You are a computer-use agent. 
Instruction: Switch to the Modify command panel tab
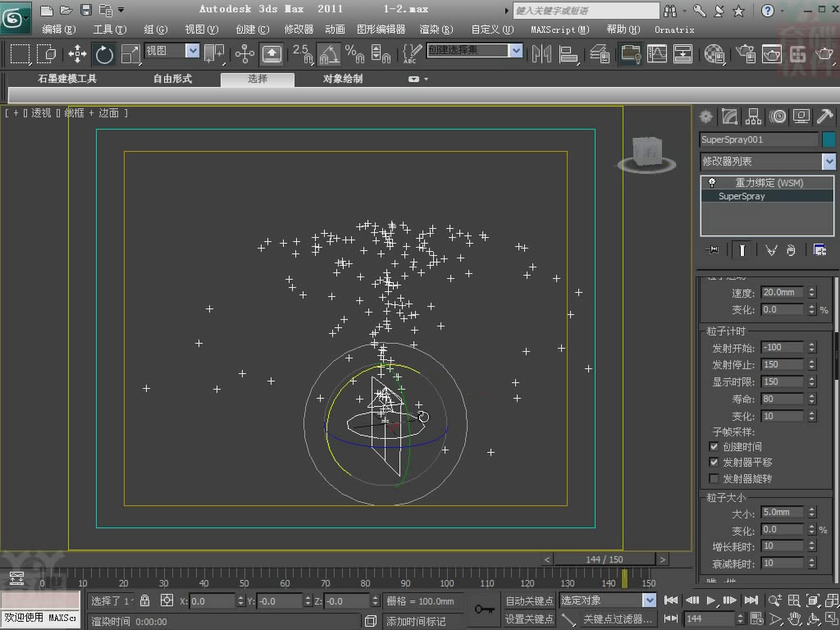pyautogui.click(x=729, y=116)
